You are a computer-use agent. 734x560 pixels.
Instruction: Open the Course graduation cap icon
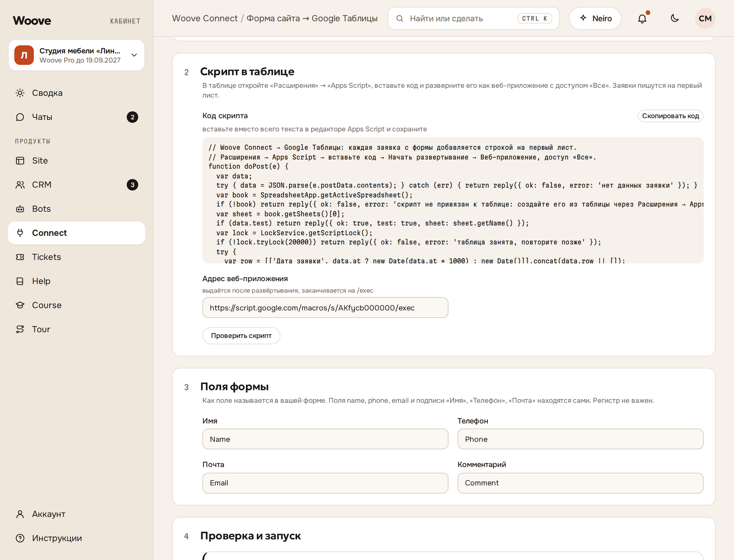pyautogui.click(x=20, y=305)
